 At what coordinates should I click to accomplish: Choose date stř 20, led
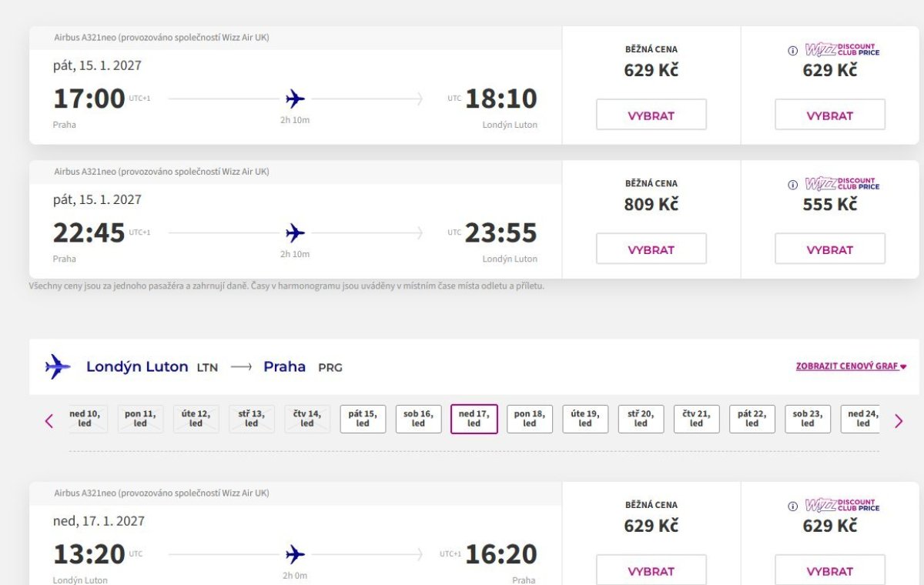coord(641,419)
